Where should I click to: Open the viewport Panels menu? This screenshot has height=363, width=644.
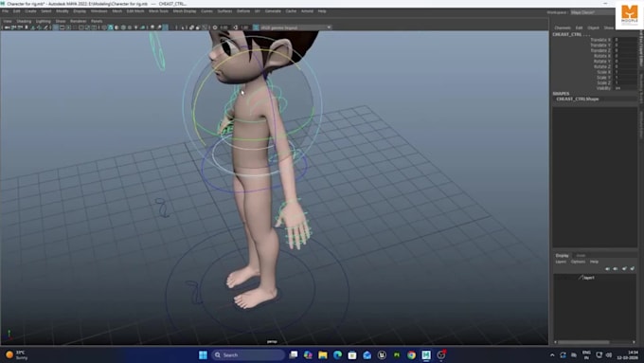97,21
